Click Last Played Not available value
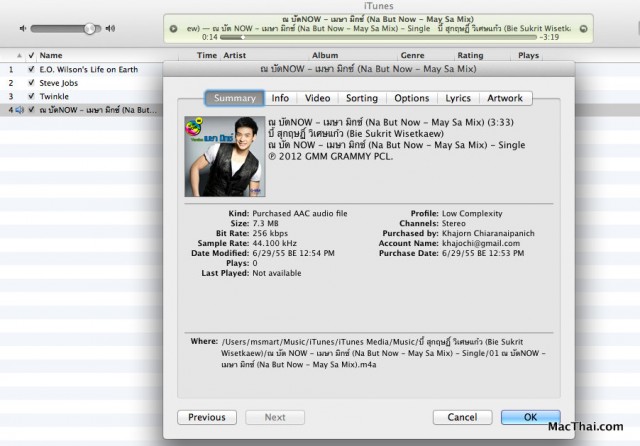 pos(277,273)
